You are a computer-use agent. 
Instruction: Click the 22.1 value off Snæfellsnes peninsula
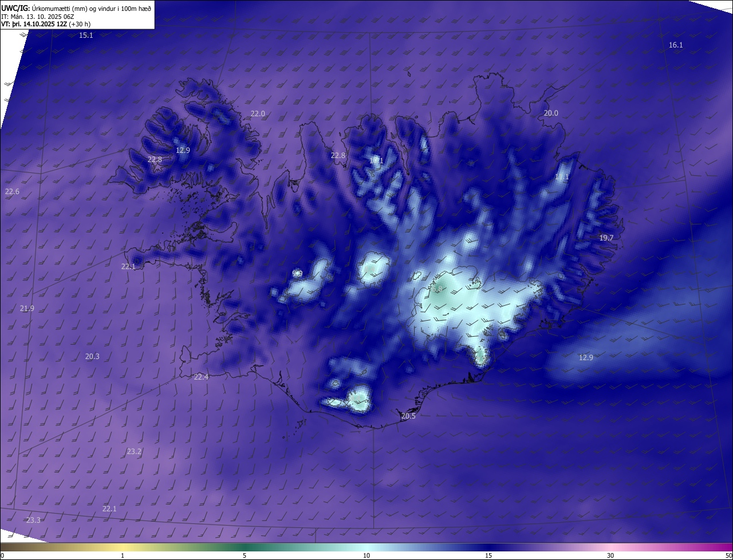click(128, 266)
